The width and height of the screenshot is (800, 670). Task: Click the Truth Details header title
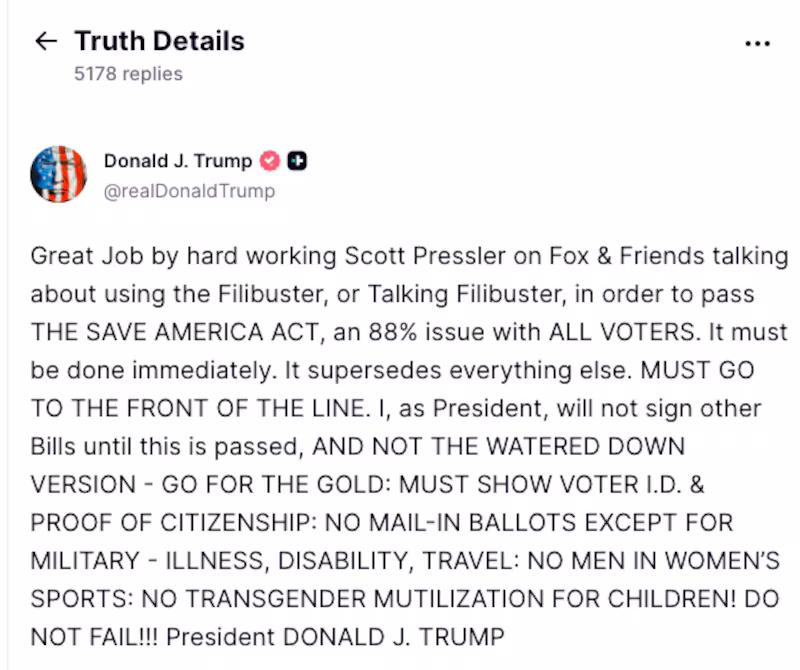[x=158, y=41]
